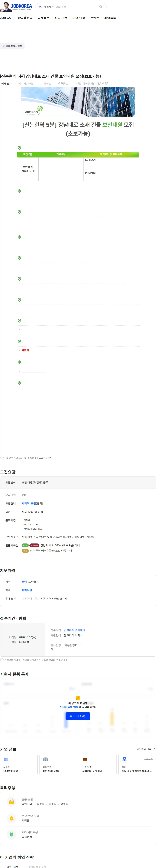Focus the JOB 검색 search field
The height and width of the screenshot is (868, 156).
coord(76,7)
